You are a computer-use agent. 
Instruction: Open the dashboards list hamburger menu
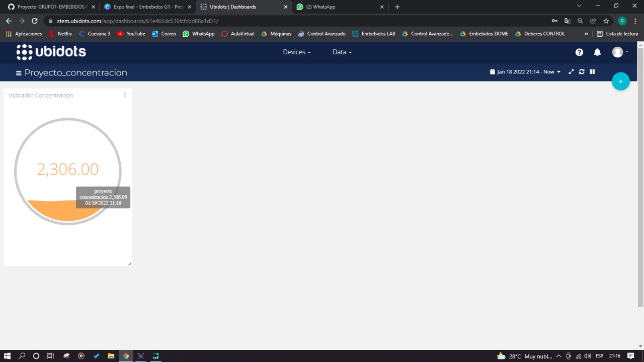click(x=19, y=72)
